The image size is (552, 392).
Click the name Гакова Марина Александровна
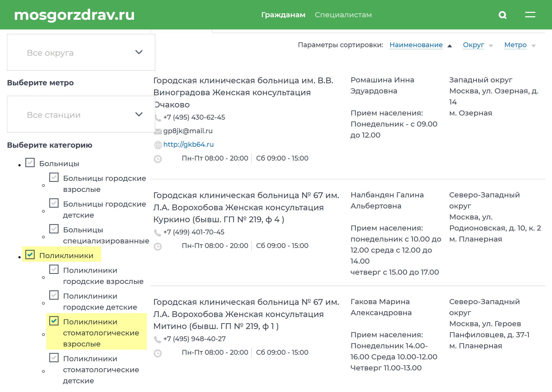pyautogui.click(x=381, y=307)
